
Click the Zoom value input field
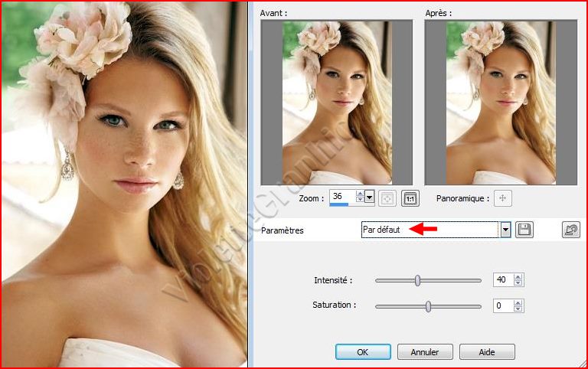point(342,198)
